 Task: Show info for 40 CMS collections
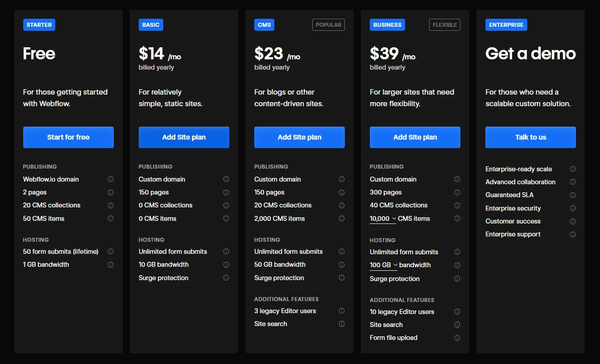(x=457, y=205)
